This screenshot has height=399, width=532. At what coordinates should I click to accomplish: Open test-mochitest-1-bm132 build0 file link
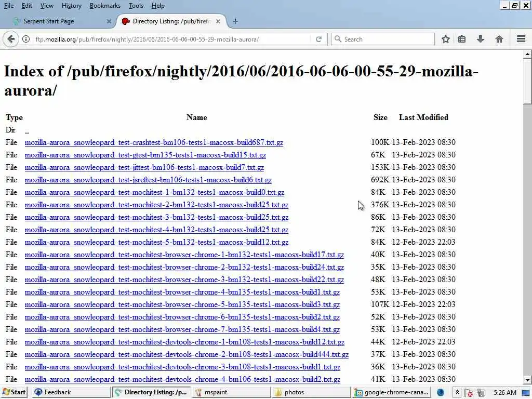tap(154, 192)
